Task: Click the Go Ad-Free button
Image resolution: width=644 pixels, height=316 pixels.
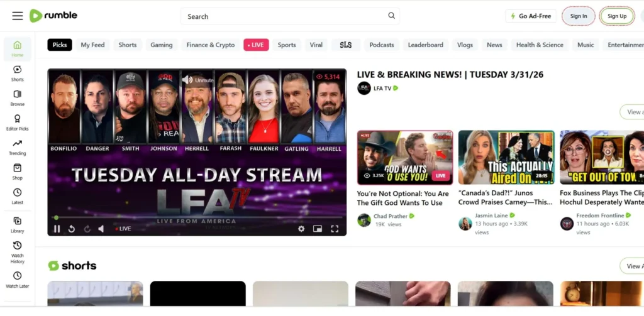Action: (x=531, y=16)
